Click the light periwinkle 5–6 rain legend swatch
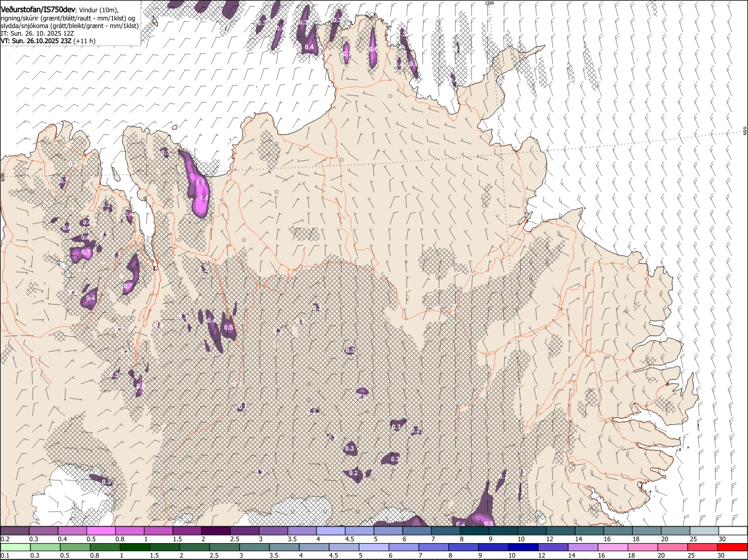The height and width of the screenshot is (560, 748). coord(374,547)
